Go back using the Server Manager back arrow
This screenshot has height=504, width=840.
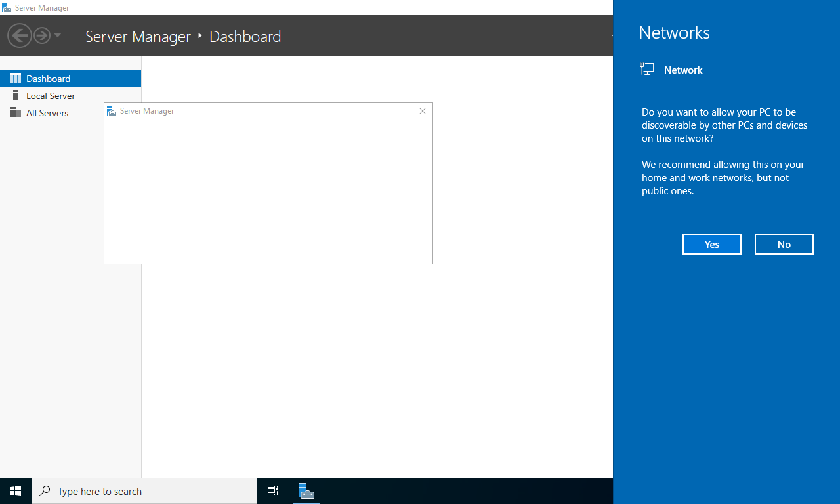pos(20,35)
